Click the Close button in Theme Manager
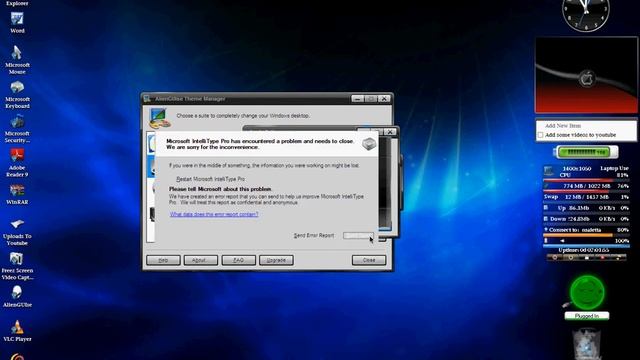This screenshot has height=360, width=640. pyautogui.click(x=369, y=260)
